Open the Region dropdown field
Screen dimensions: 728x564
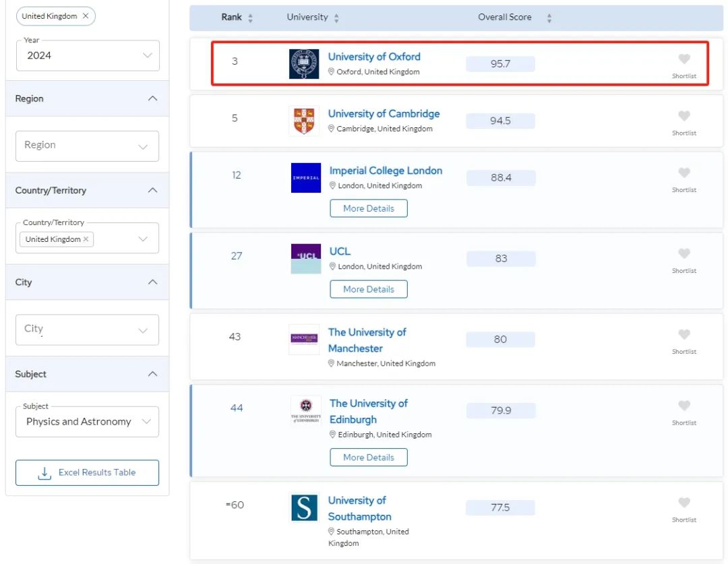(x=87, y=146)
